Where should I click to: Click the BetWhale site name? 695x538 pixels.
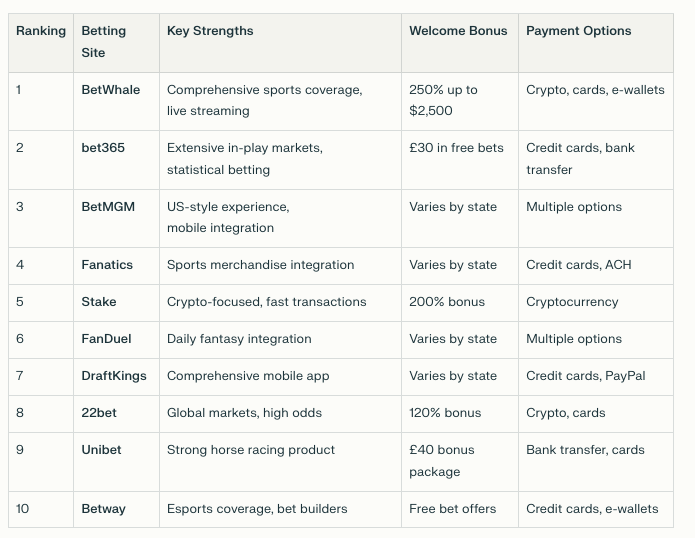[x=110, y=90]
